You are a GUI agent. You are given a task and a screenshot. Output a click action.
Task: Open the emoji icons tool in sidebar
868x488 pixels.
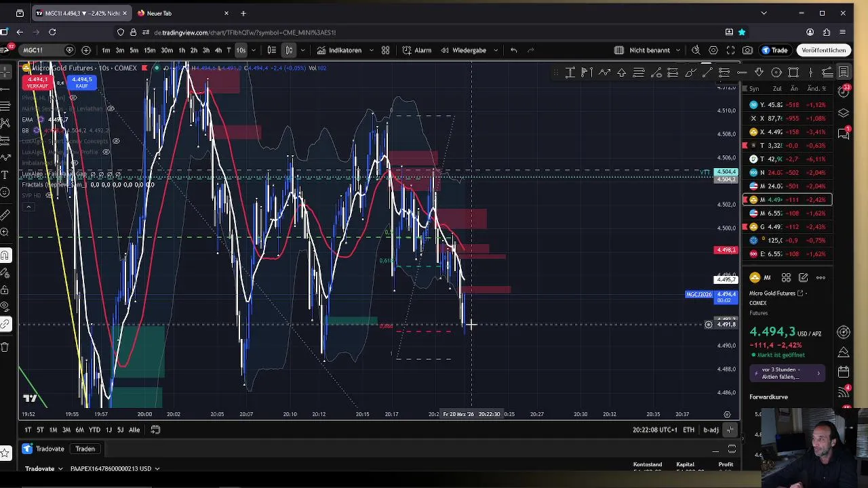(x=5, y=192)
